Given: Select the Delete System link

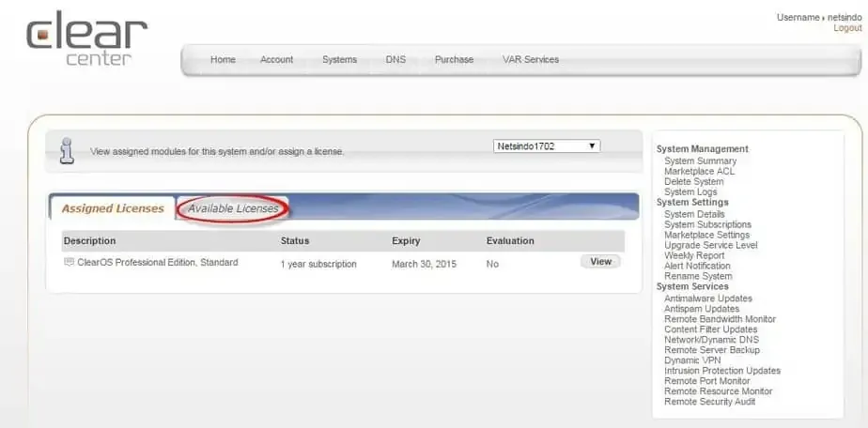Looking at the screenshot, I should pyautogui.click(x=693, y=182).
